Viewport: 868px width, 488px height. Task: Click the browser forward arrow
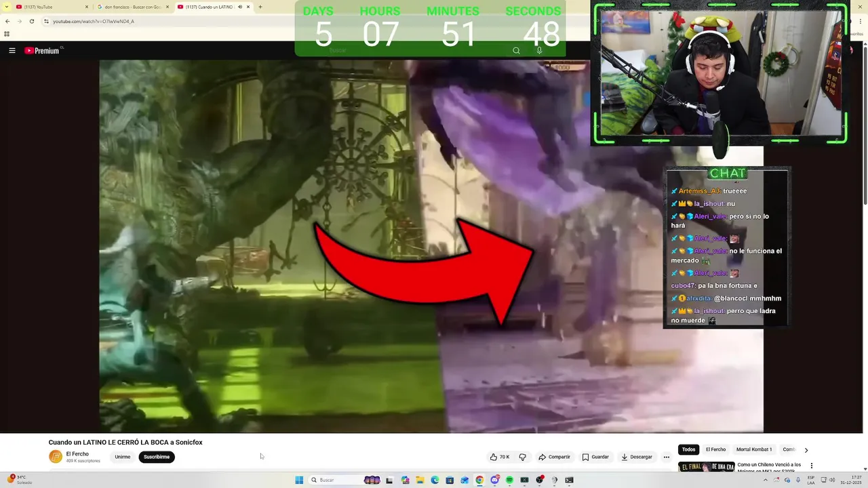click(19, 21)
